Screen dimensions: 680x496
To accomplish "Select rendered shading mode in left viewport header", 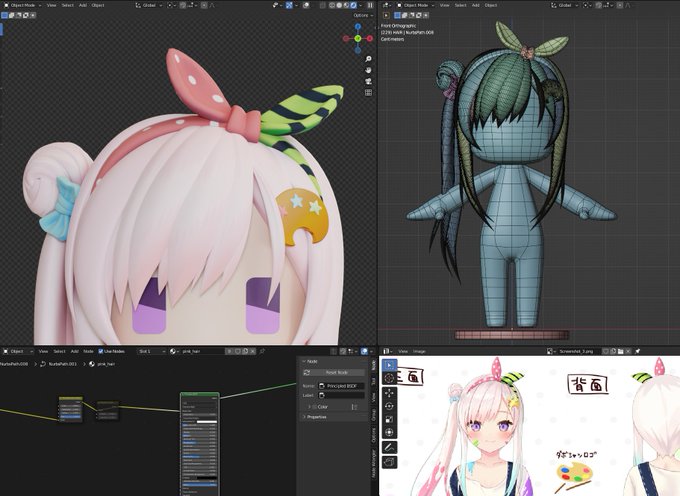I will coord(353,5).
